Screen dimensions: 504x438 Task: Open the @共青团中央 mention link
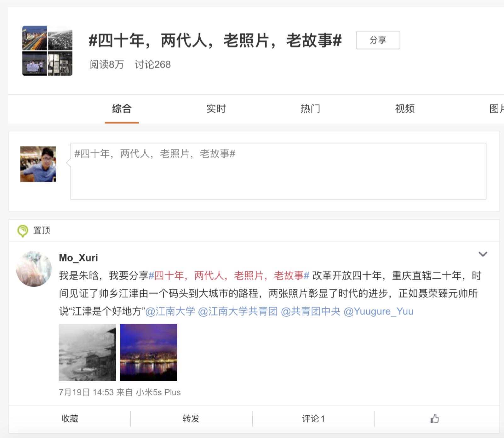click(310, 311)
